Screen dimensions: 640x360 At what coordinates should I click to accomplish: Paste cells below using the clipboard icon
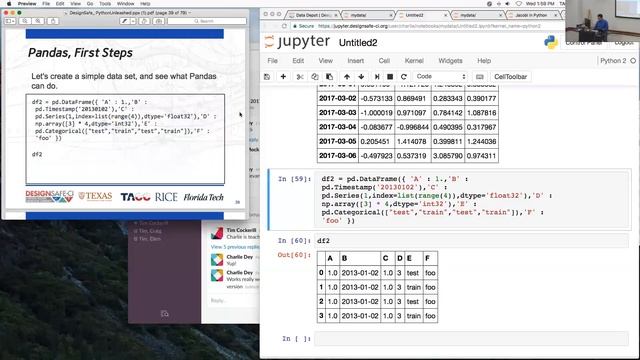pyautogui.click(x=329, y=77)
